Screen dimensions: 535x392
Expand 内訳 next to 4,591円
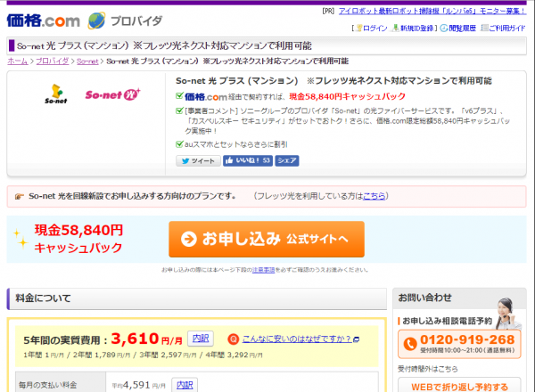[185, 385]
